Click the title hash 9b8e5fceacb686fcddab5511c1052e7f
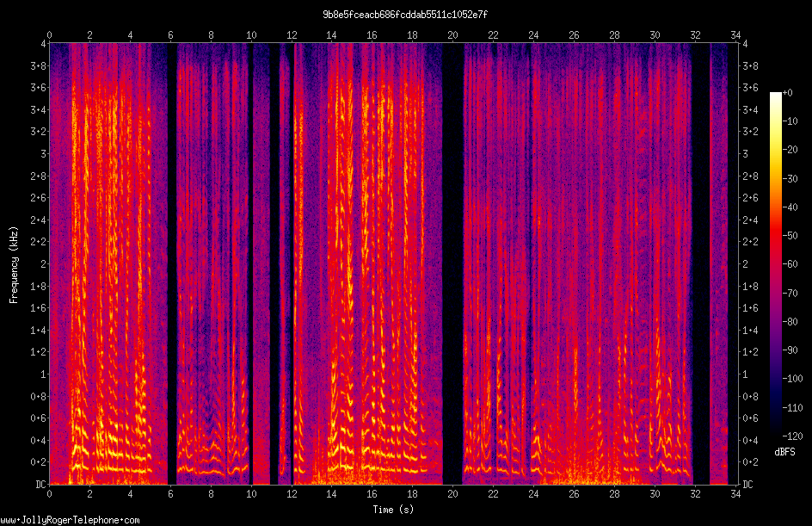The image size is (812, 526). pos(405,15)
